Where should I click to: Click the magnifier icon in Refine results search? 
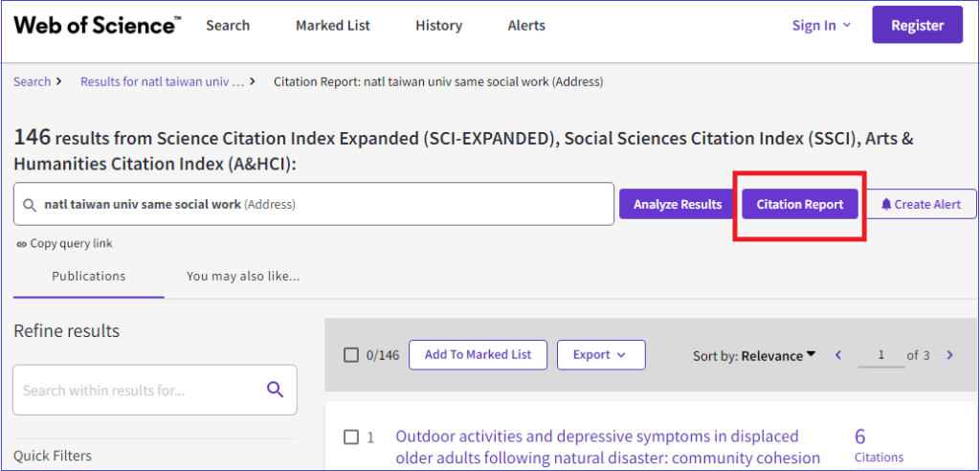coord(275,390)
